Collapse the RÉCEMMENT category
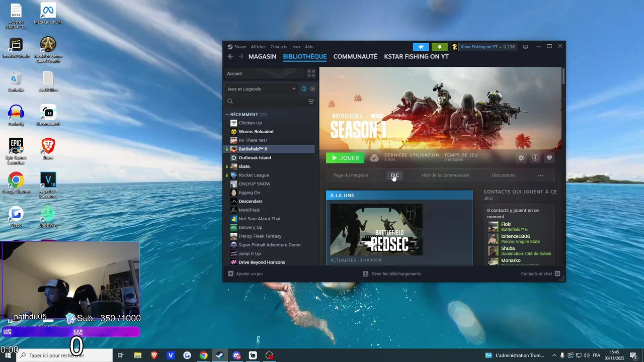This screenshot has width=644, height=362. click(x=227, y=115)
